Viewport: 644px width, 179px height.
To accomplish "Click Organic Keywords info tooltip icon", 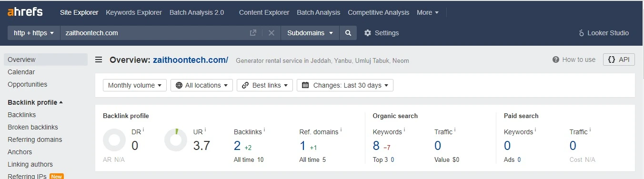I will click(x=404, y=129).
